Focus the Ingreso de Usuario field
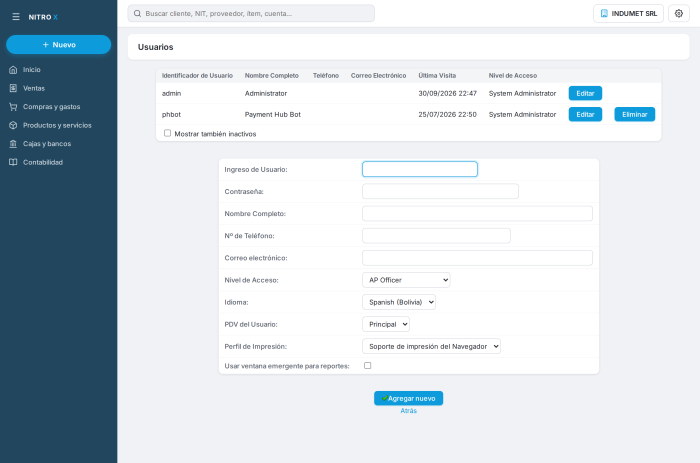700x463 pixels. pyautogui.click(x=420, y=169)
